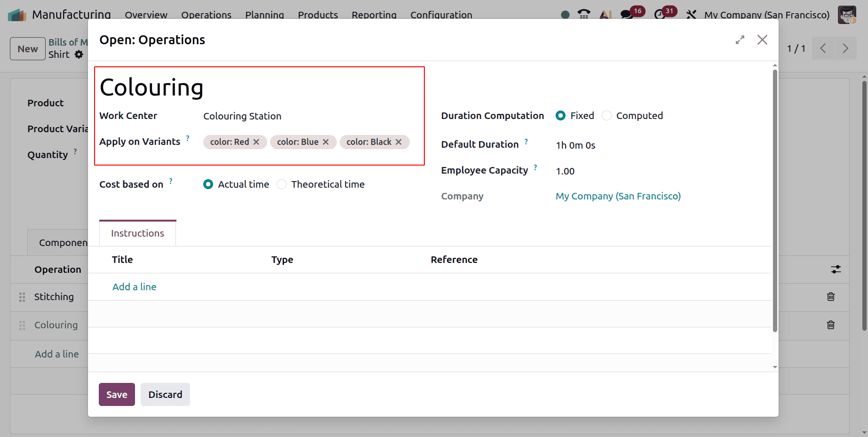Select Computed duration computation
868x437 pixels.
tap(607, 116)
